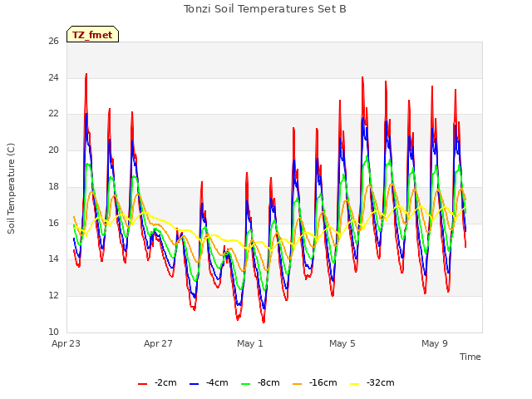The height and width of the screenshot is (399, 532).
Task: Click the 26 y-axis tick label
Action: coord(53,42)
